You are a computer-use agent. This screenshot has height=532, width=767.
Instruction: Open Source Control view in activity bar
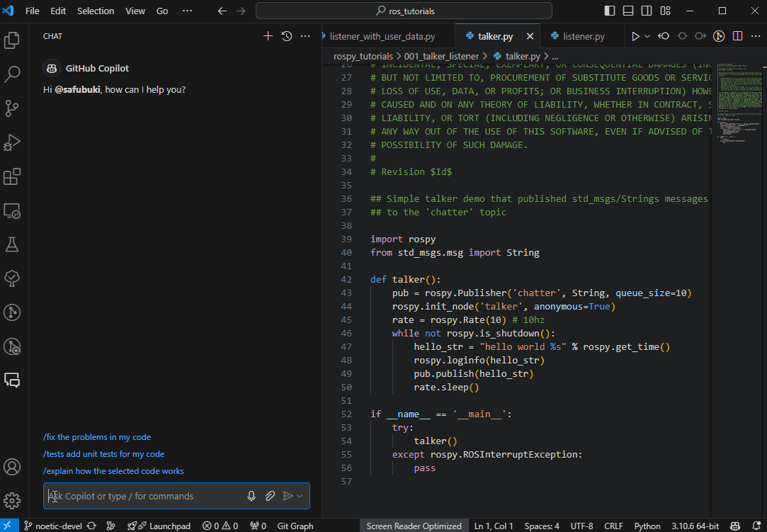pos(12,108)
